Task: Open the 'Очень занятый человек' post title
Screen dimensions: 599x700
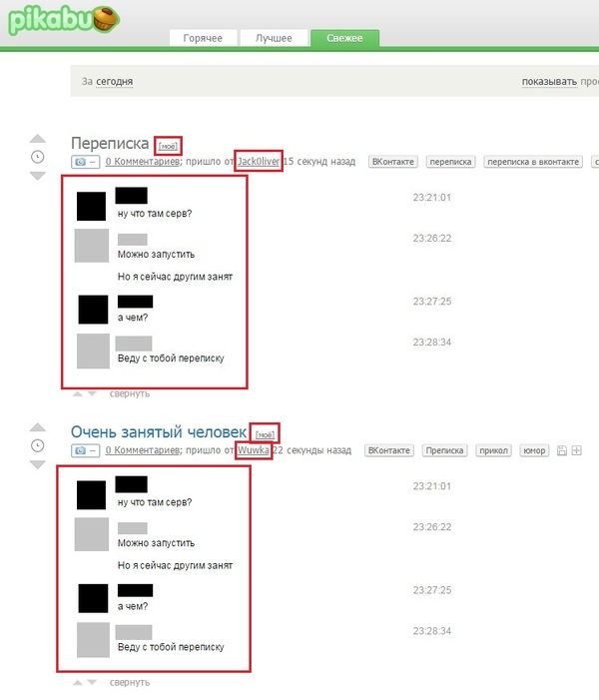Action: (x=158, y=431)
